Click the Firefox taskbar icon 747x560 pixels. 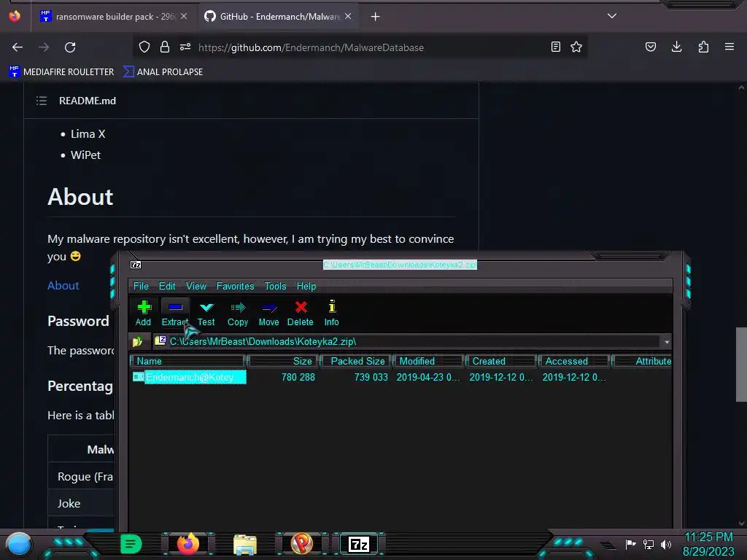[x=188, y=544]
